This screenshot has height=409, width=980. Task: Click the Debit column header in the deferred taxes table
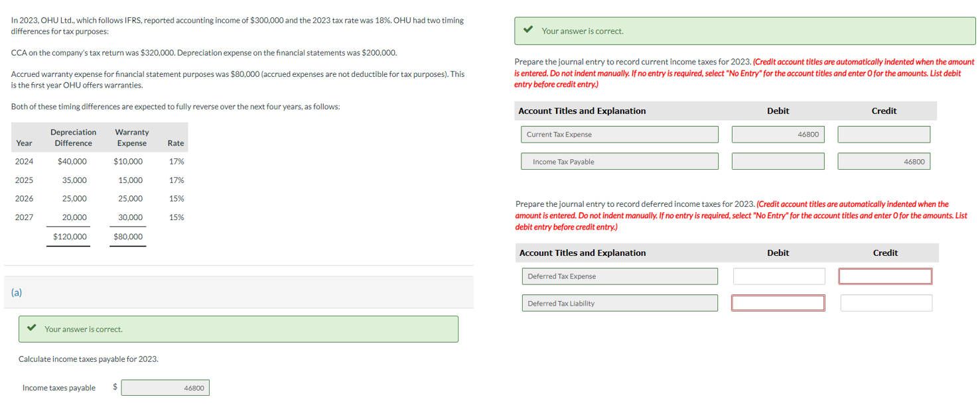[778, 253]
